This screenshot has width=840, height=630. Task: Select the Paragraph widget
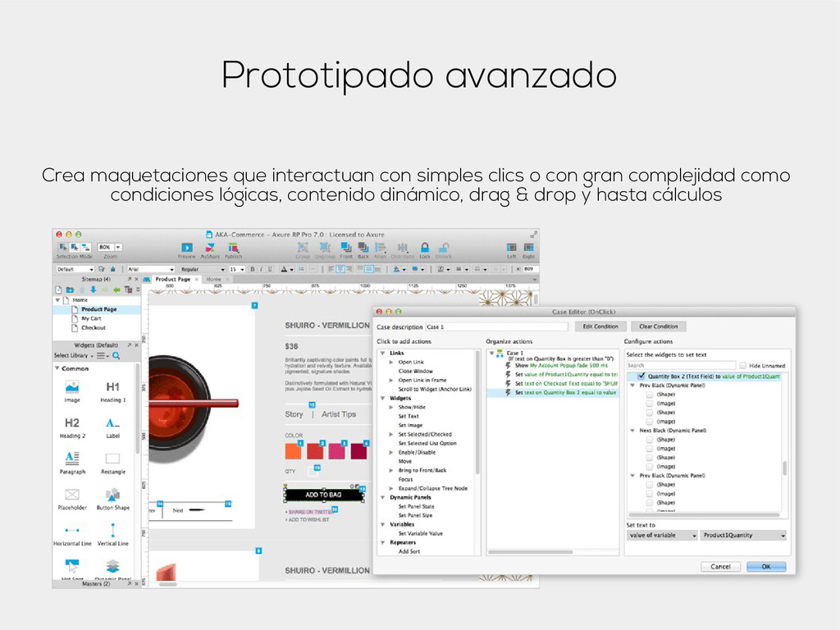coord(72,463)
